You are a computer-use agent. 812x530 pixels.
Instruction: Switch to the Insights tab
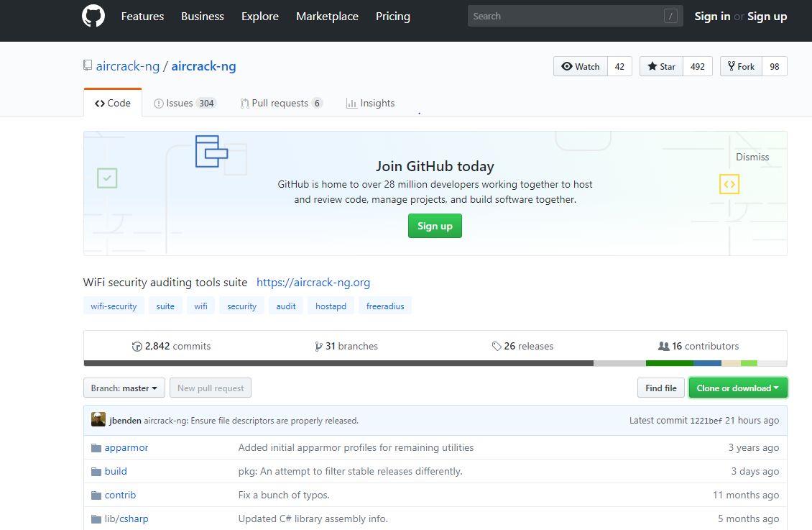[x=370, y=104]
